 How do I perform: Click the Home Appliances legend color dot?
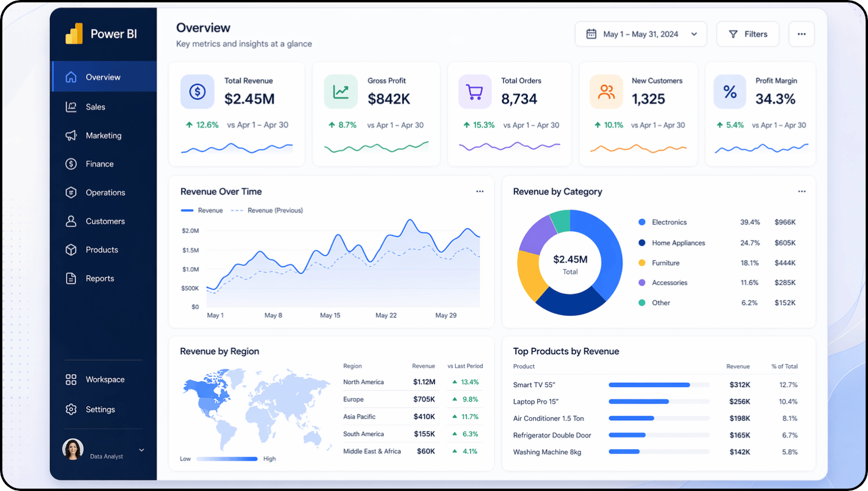(642, 243)
